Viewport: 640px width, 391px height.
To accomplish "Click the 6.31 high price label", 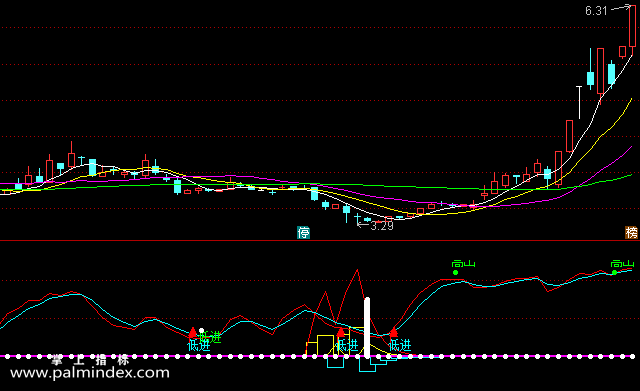I will pos(596,11).
